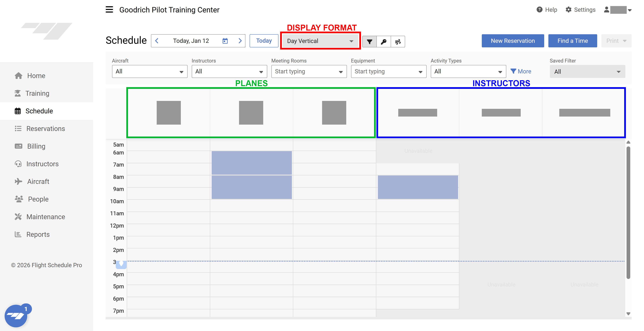The width and height of the screenshot is (644, 331).
Task: Click the key legend icon button
Action: 384,41
